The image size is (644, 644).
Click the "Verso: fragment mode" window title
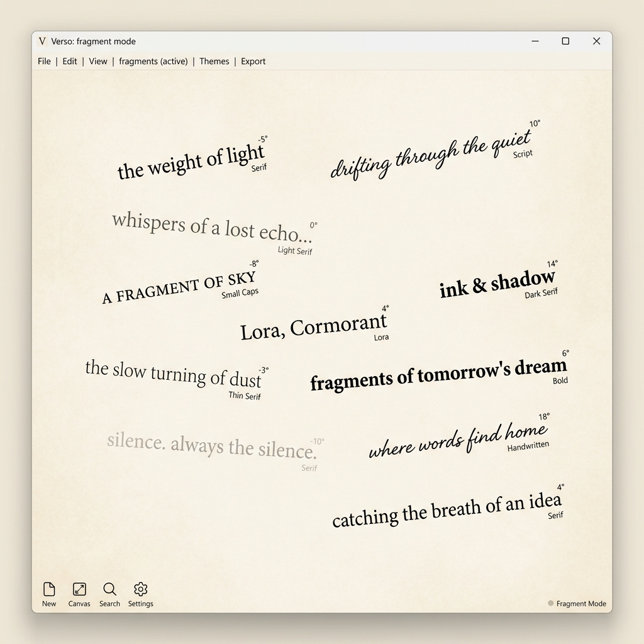tap(93, 41)
